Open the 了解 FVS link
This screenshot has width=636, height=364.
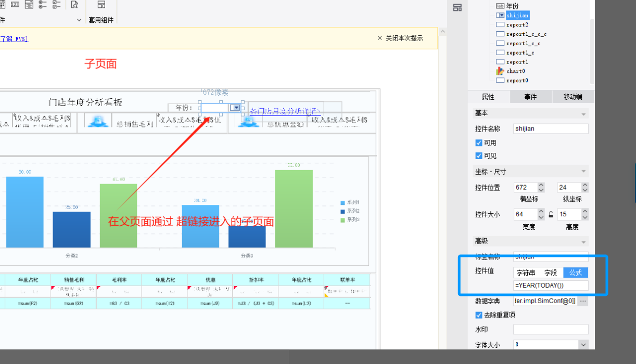14,38
